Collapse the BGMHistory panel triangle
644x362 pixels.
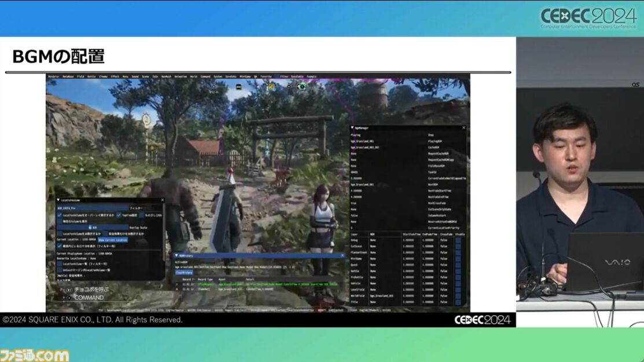[176, 255]
